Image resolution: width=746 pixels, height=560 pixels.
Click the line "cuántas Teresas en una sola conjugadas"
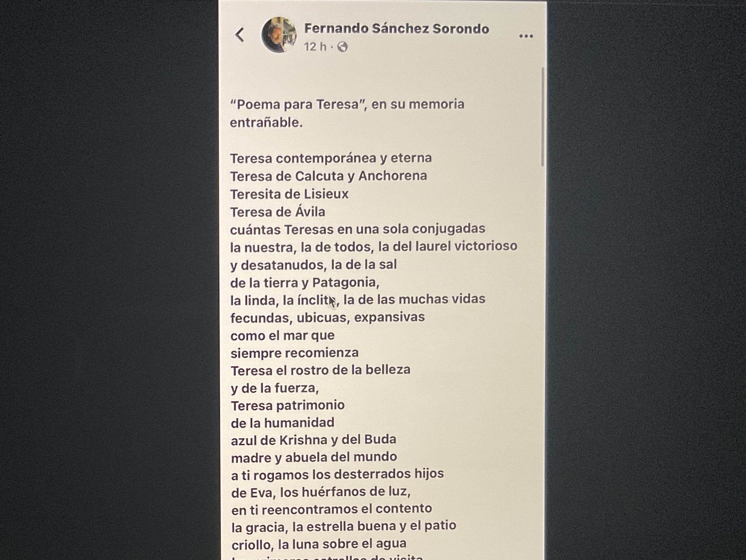358,229
